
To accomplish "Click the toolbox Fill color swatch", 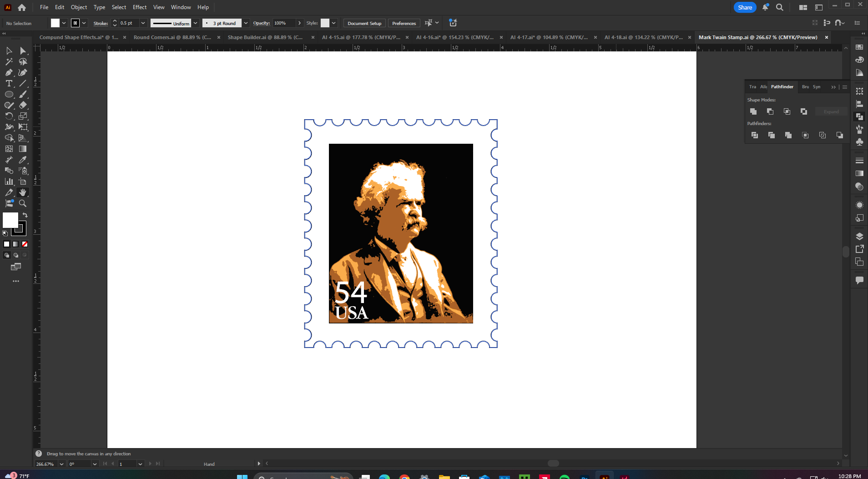I will [10, 220].
